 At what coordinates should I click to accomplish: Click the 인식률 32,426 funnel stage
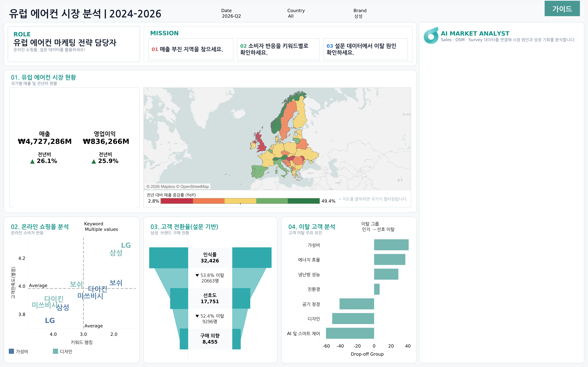coord(210,257)
